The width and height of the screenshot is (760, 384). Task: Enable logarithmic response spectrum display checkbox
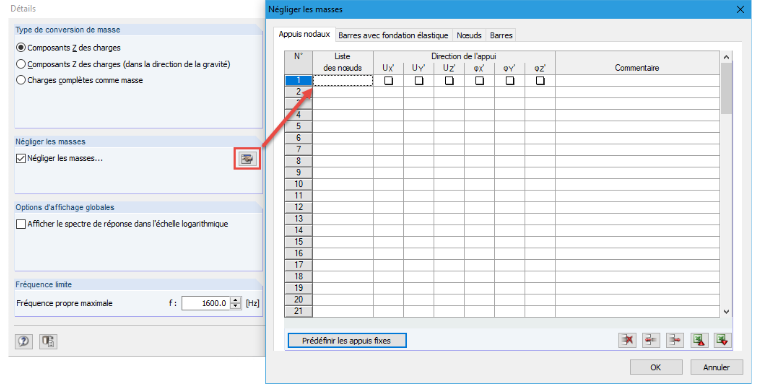pyautogui.click(x=21, y=224)
